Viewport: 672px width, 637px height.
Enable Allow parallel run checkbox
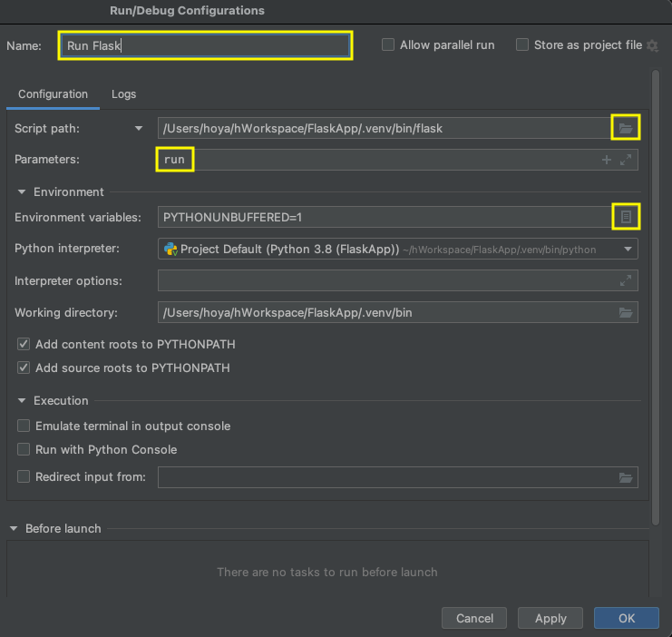(388, 44)
